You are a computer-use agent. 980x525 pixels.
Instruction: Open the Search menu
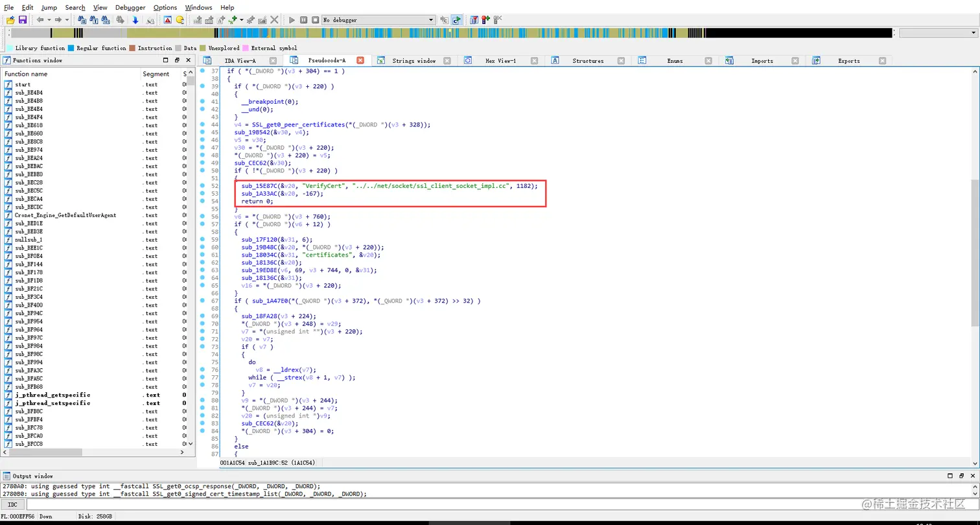(x=75, y=7)
